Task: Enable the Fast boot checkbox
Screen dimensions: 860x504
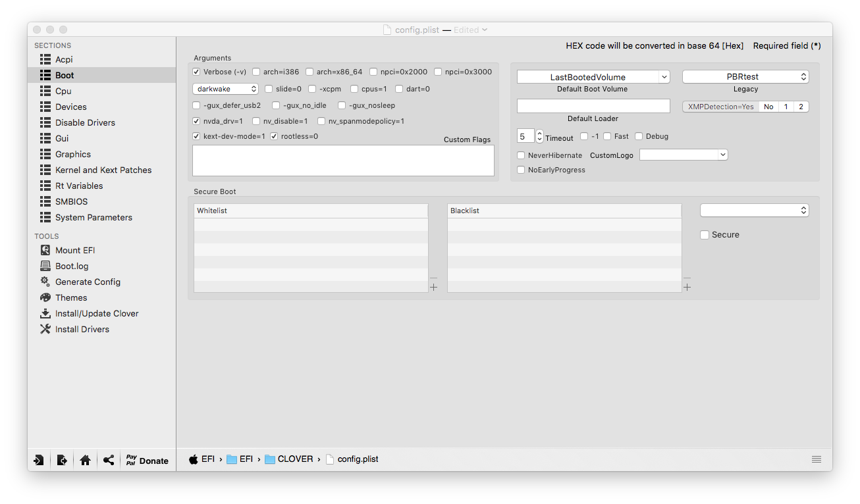Action: pyautogui.click(x=607, y=136)
